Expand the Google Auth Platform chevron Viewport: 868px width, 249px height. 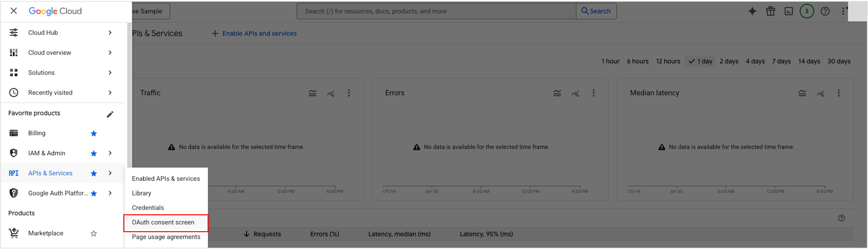coord(110,193)
